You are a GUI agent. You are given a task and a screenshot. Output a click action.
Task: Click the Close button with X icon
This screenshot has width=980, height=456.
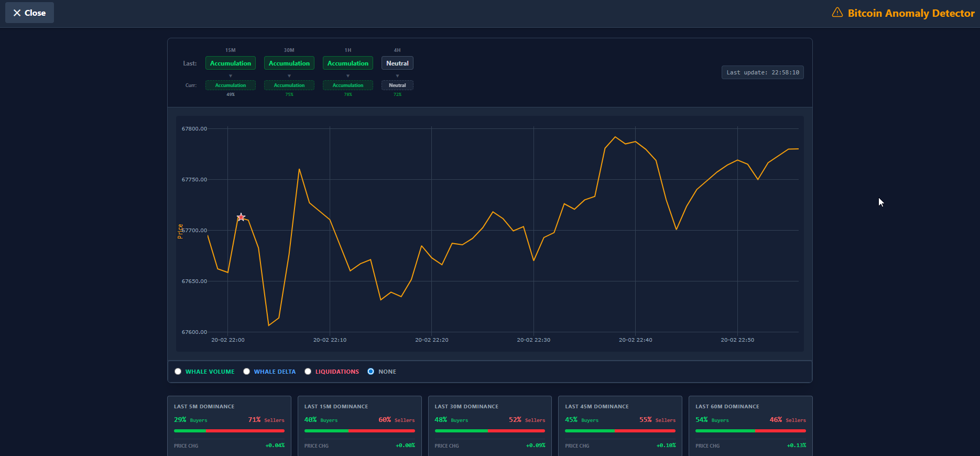(x=29, y=13)
